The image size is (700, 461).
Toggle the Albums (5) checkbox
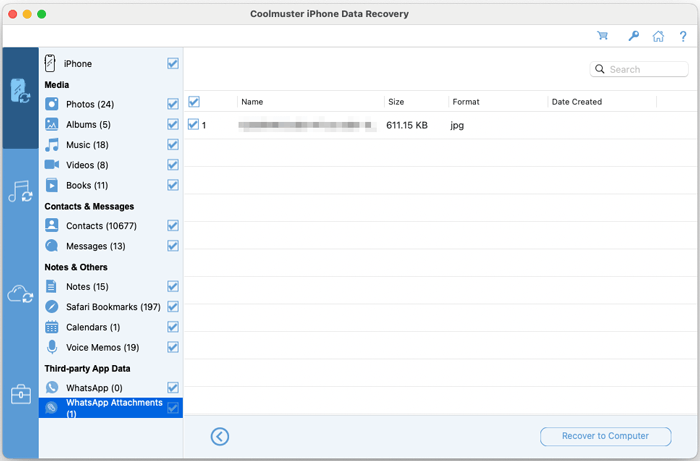[x=173, y=124]
